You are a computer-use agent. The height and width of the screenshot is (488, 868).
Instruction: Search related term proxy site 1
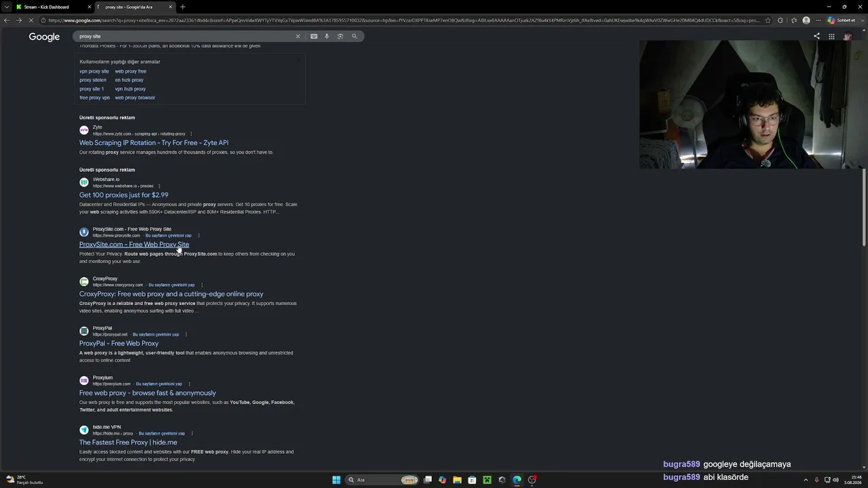click(x=92, y=89)
